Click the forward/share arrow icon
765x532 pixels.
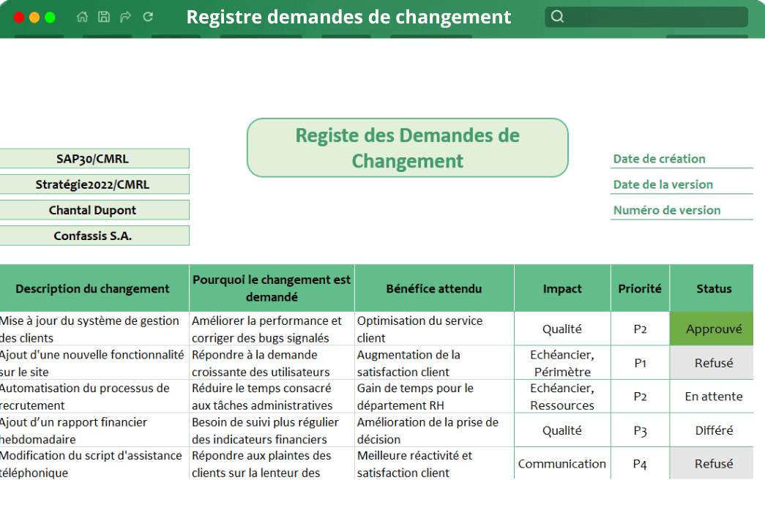click(124, 16)
